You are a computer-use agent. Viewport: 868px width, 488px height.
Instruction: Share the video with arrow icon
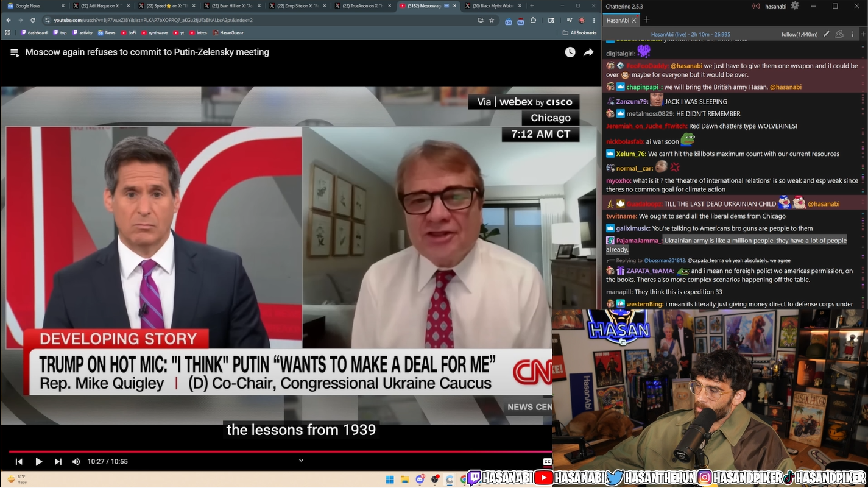click(588, 52)
